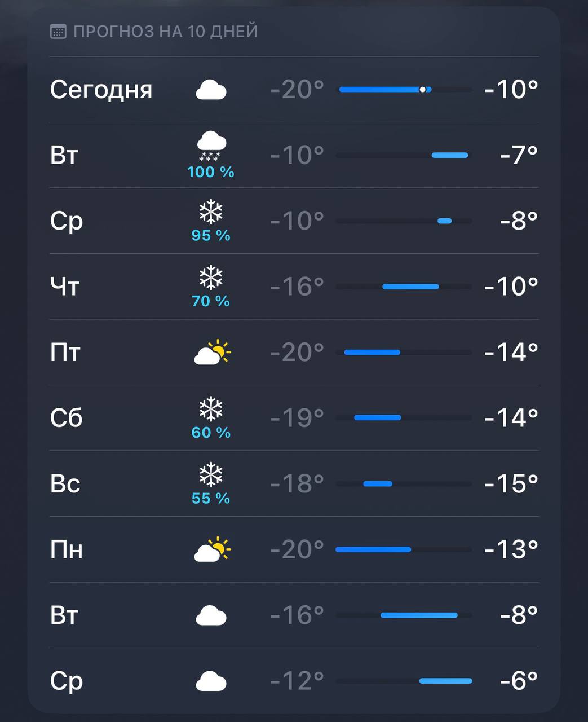The image size is (588, 722).
Task: Select the snowflake icon above 60 %
Action: tap(211, 410)
